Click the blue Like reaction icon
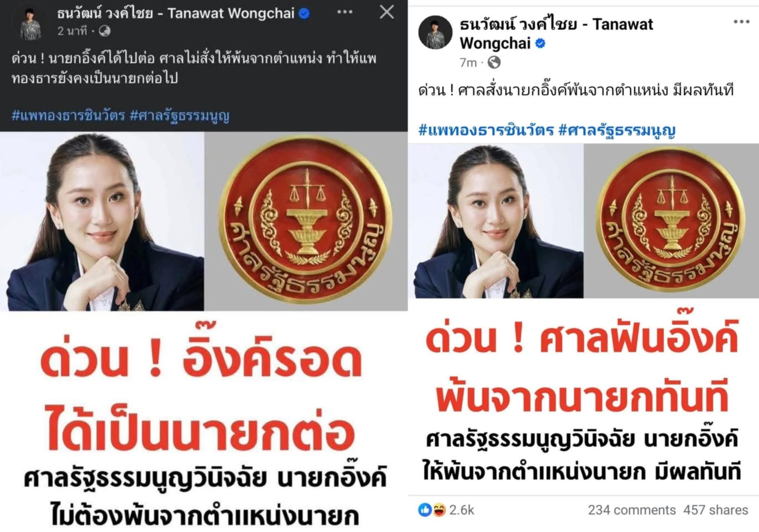This screenshot has width=759, height=532. pyautogui.click(x=425, y=510)
